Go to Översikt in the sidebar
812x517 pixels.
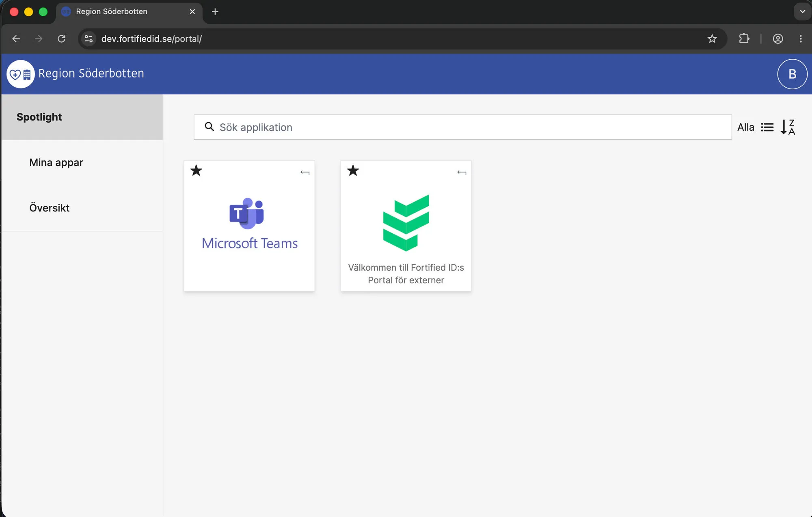point(82,208)
